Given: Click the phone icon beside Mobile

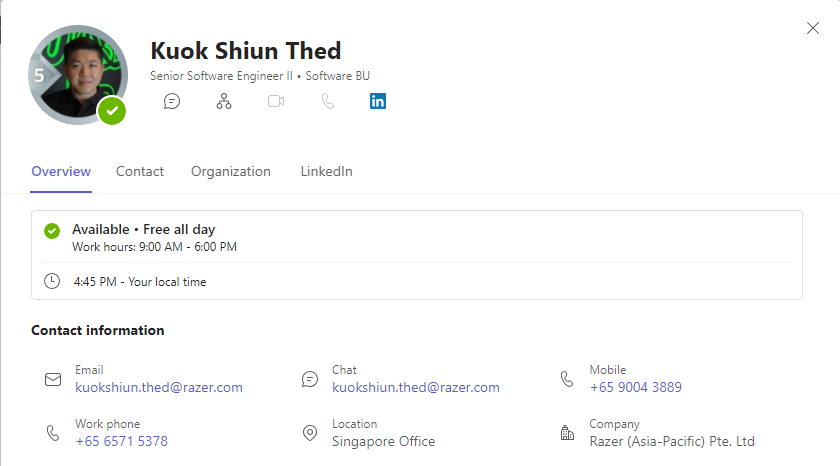Looking at the screenshot, I should (x=567, y=379).
